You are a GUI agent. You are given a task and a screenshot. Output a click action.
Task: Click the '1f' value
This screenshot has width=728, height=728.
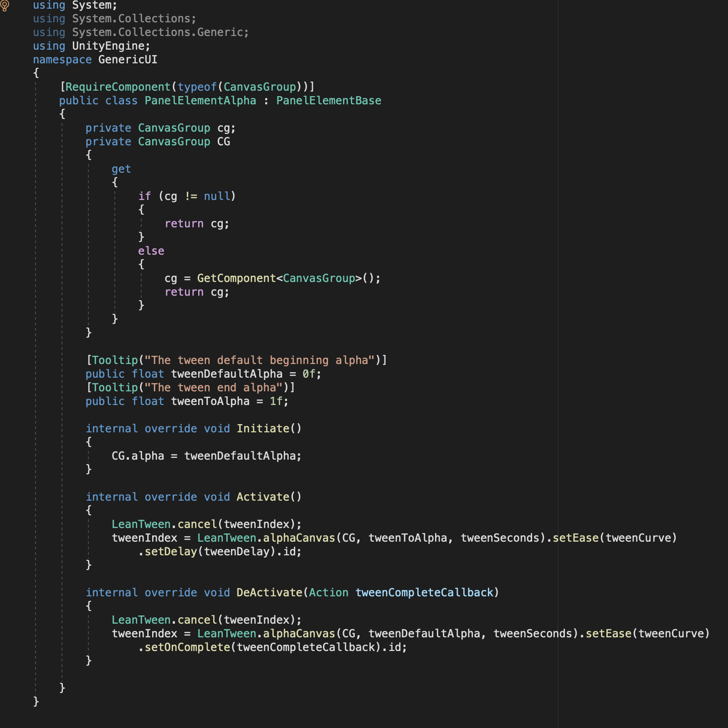pos(276,401)
